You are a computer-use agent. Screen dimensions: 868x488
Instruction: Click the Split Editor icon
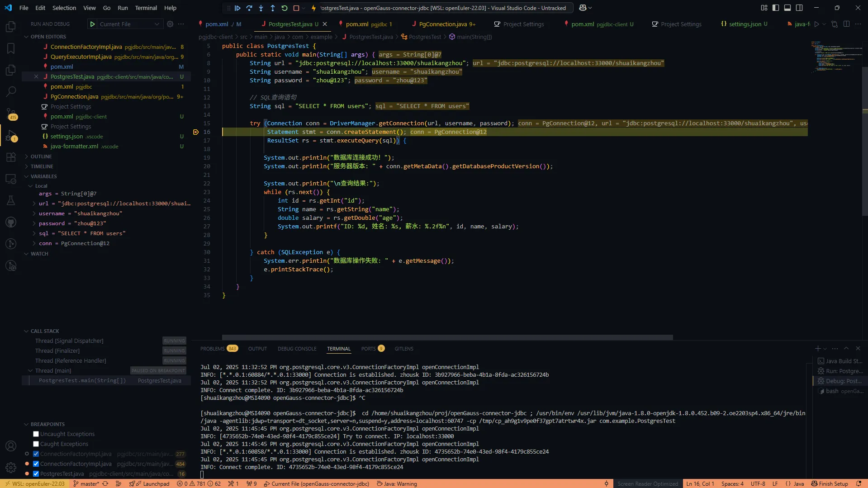(x=846, y=24)
